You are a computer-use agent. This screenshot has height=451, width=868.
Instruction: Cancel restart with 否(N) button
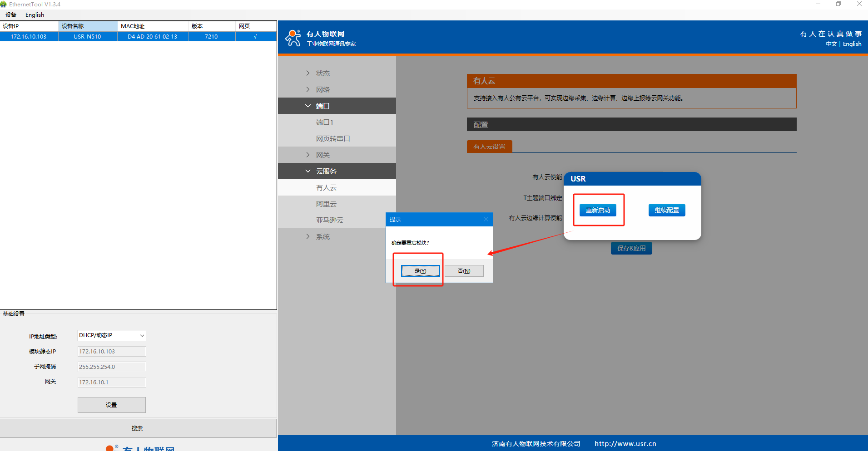(x=464, y=271)
